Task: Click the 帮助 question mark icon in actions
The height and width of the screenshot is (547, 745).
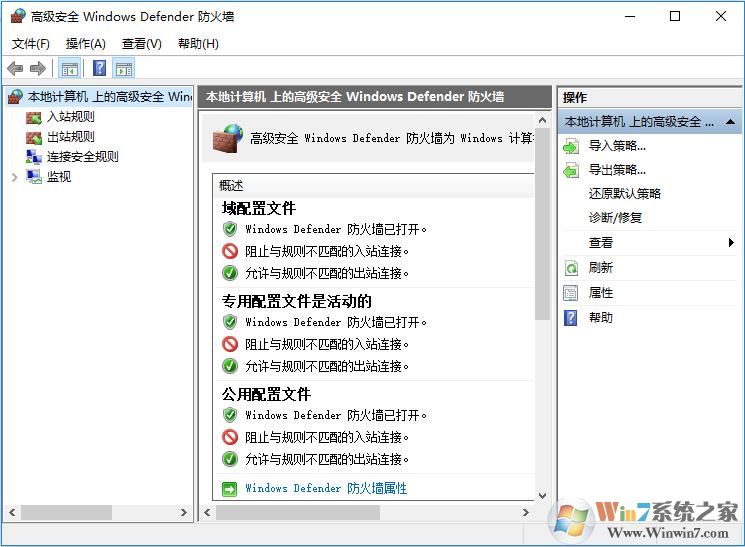Action: pos(571,317)
